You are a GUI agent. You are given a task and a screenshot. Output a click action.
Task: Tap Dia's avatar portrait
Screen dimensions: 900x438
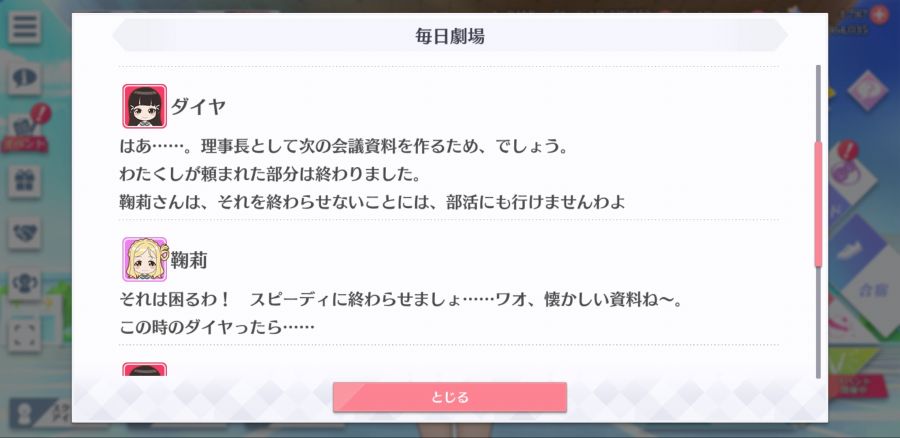(145, 106)
